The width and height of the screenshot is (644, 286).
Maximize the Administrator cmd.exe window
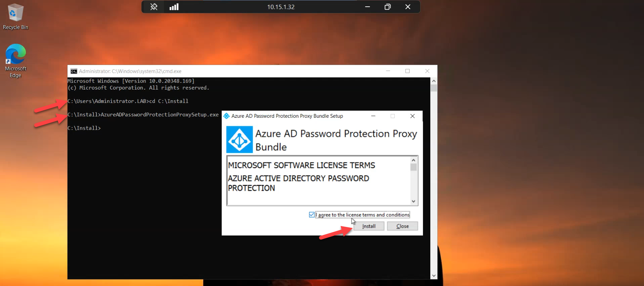[x=407, y=71]
